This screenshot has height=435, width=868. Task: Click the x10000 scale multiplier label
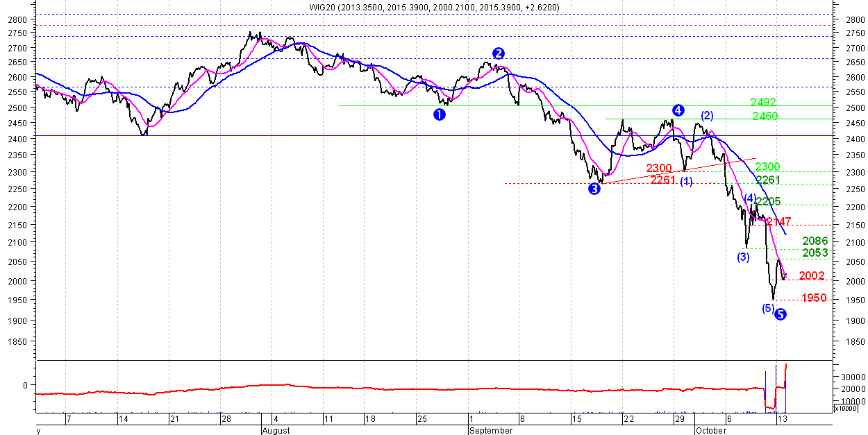[x=847, y=409]
